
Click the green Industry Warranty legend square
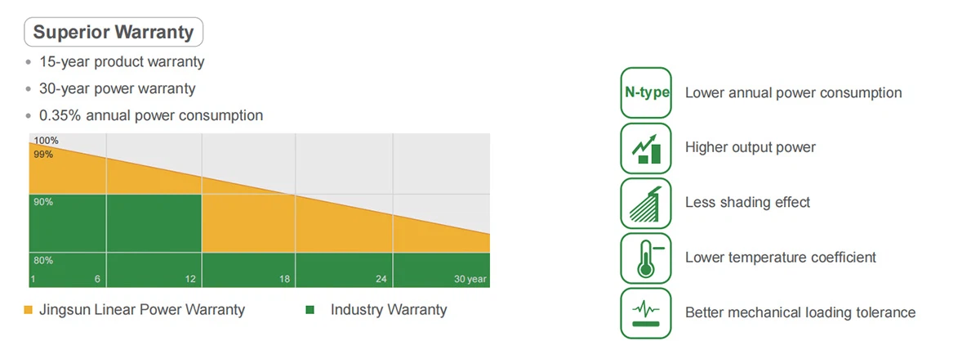point(310,311)
